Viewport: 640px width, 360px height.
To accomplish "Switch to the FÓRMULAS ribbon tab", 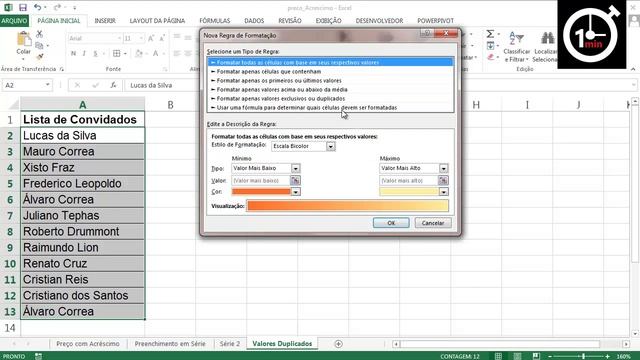I will [215, 20].
